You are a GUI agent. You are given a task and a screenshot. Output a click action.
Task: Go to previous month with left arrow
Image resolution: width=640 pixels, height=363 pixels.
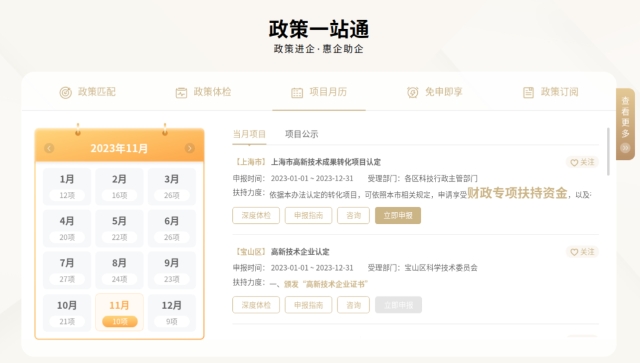[49, 148]
